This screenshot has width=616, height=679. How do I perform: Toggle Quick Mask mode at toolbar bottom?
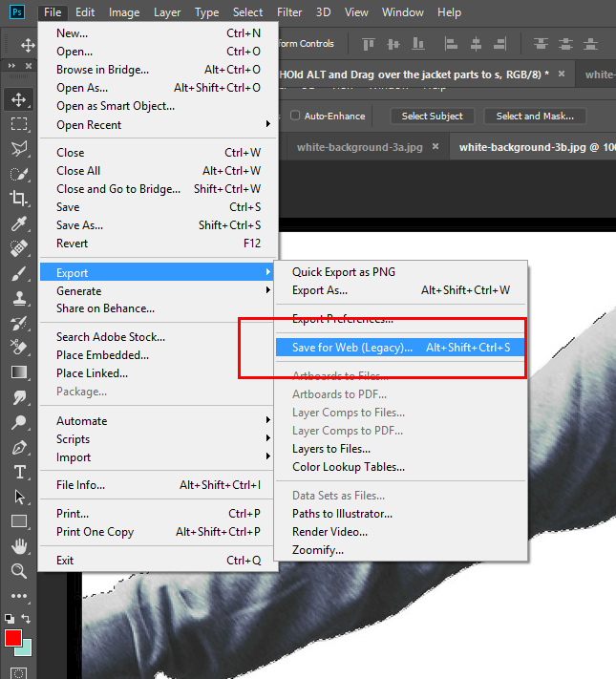point(18,672)
